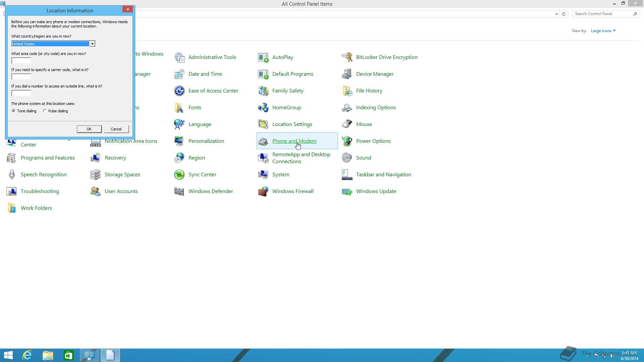
Task: Open the Programs and Features link
Action: tap(48, 158)
